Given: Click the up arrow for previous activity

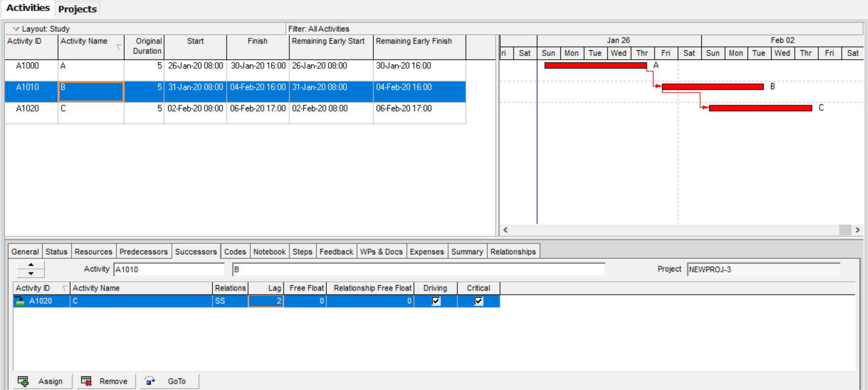Looking at the screenshot, I should tap(31, 265).
